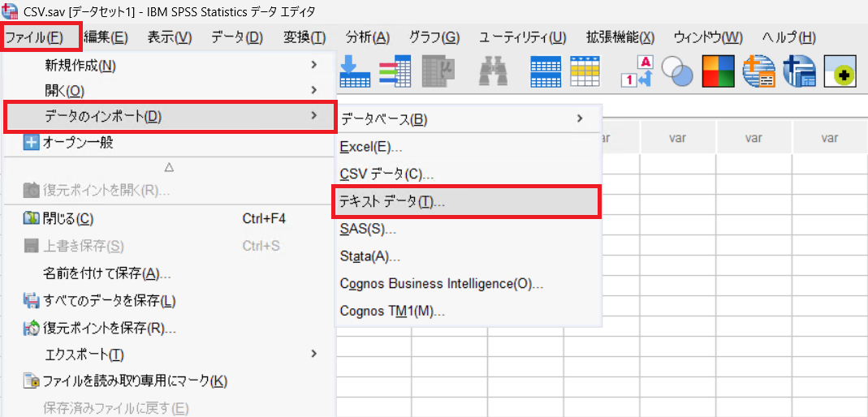Click the Select Cases icon with yellow rows
Screen dimensions: 868x417
(x=585, y=71)
